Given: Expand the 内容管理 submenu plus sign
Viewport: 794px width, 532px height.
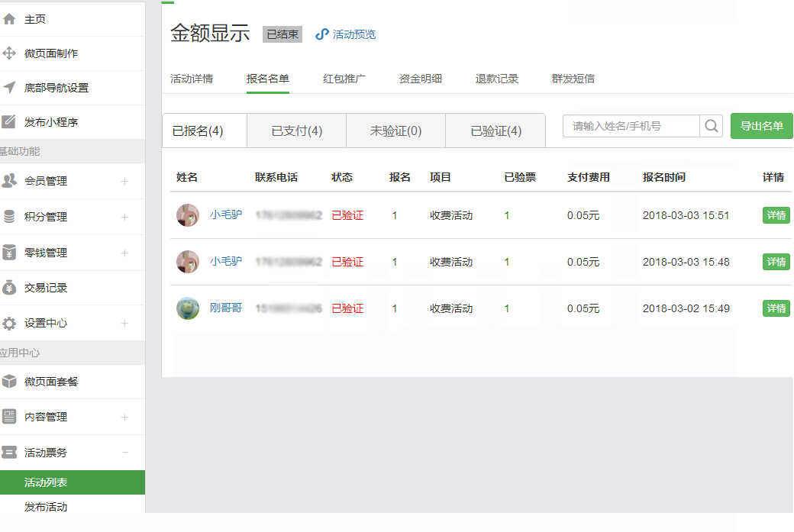Looking at the screenshot, I should pos(124,418).
